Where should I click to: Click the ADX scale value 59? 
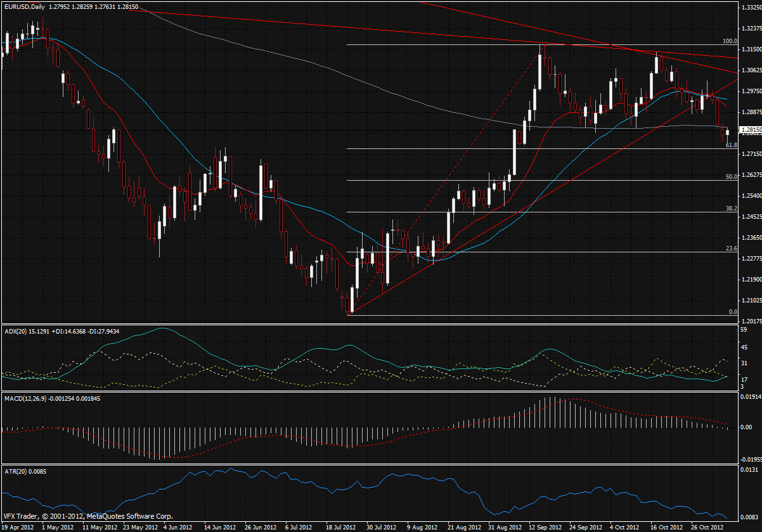pyautogui.click(x=744, y=329)
